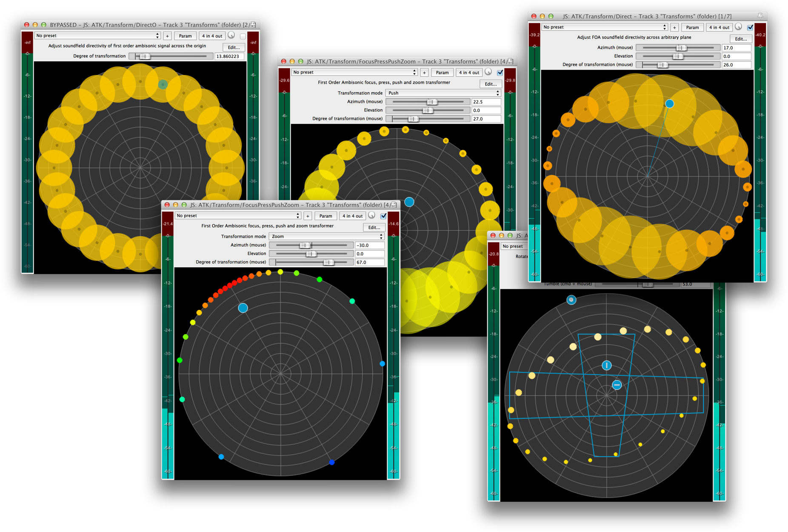Click the plus preset button in the Zoom window
The width and height of the screenshot is (788, 532).
pos(308,216)
